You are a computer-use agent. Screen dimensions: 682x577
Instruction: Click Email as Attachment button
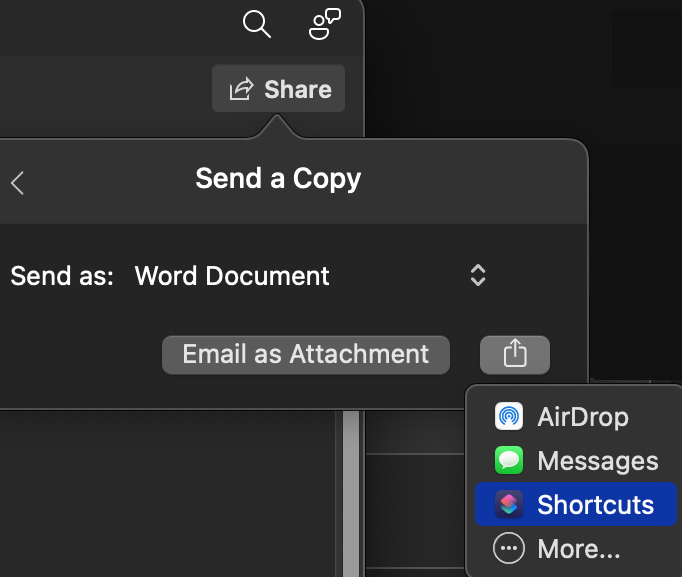tap(306, 354)
